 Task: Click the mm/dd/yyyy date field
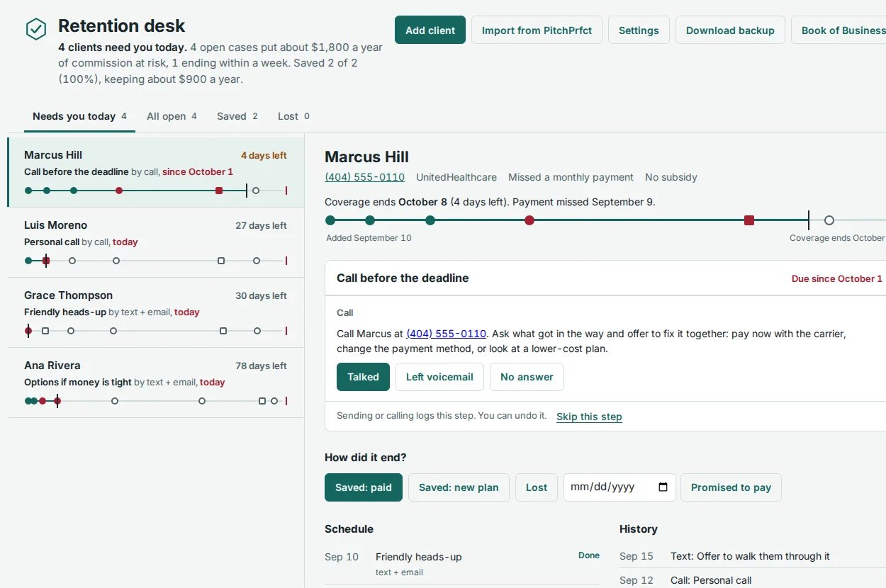[x=619, y=487]
